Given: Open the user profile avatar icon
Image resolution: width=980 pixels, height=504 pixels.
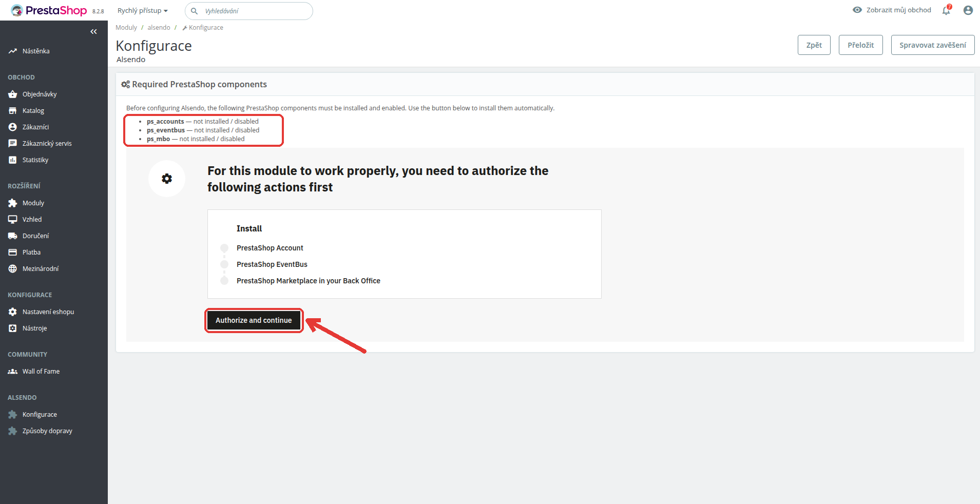Looking at the screenshot, I should coord(968,10).
